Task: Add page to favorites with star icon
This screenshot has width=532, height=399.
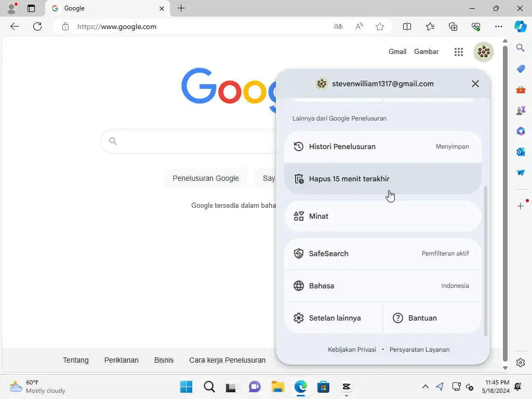Action: point(380,26)
